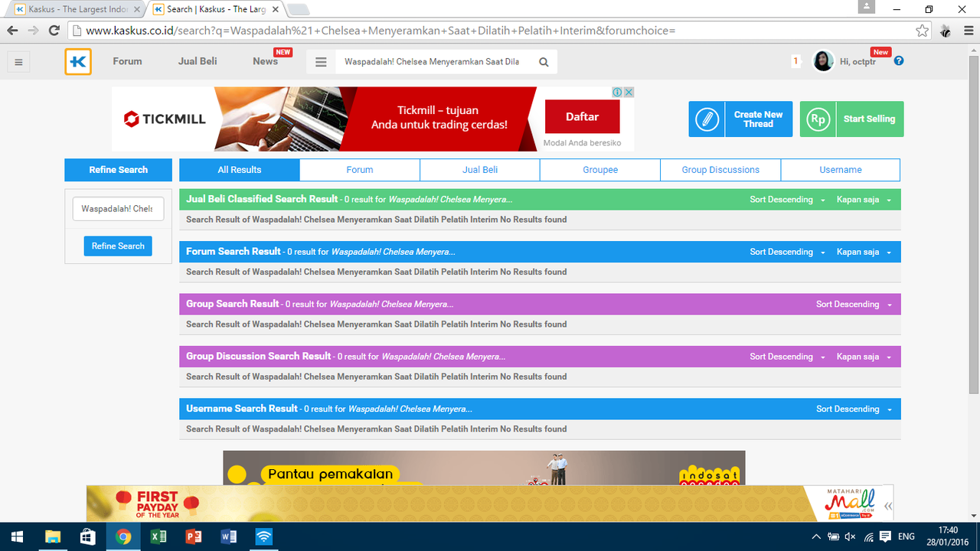Click the search magnifier icon in header
The width and height of the screenshot is (980, 551).
(x=544, y=62)
